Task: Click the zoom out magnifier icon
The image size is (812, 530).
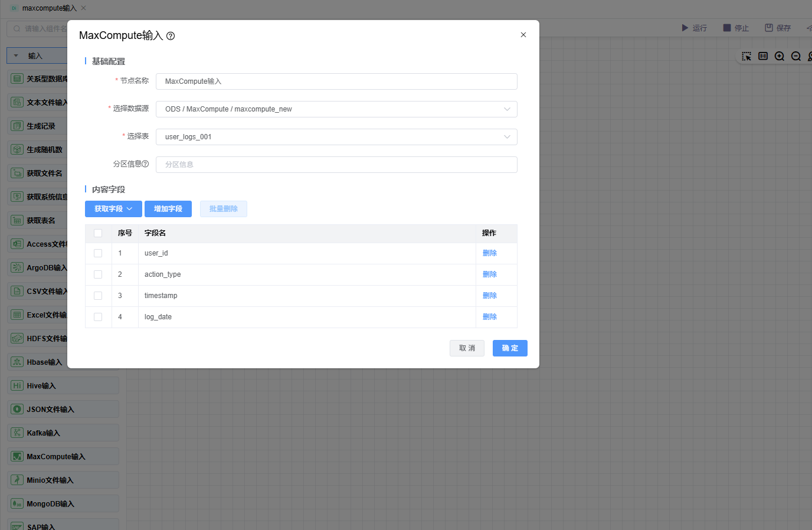Action: coord(796,56)
